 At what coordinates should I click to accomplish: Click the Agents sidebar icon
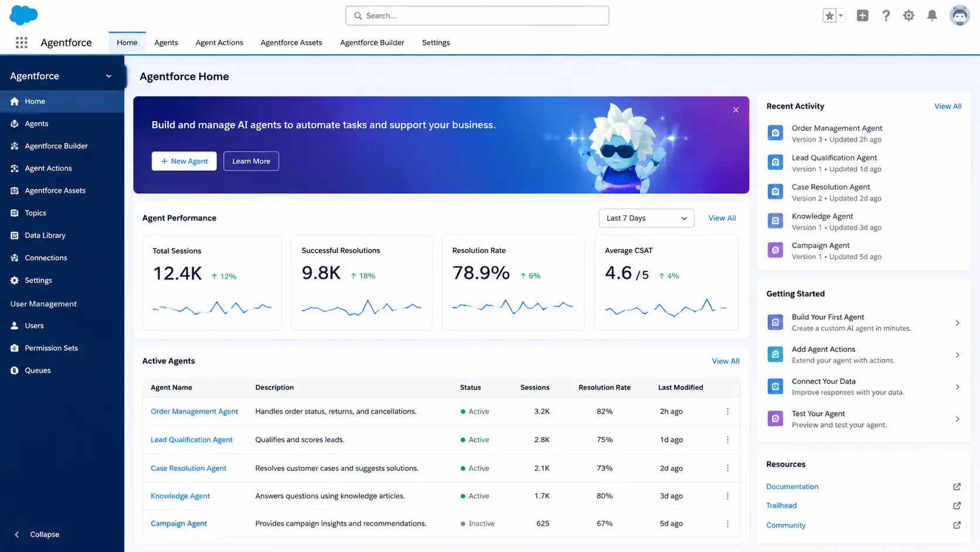point(15,124)
